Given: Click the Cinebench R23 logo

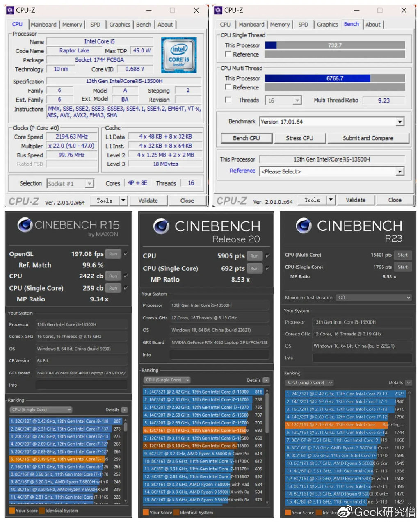Looking at the screenshot, I should coord(304,226).
